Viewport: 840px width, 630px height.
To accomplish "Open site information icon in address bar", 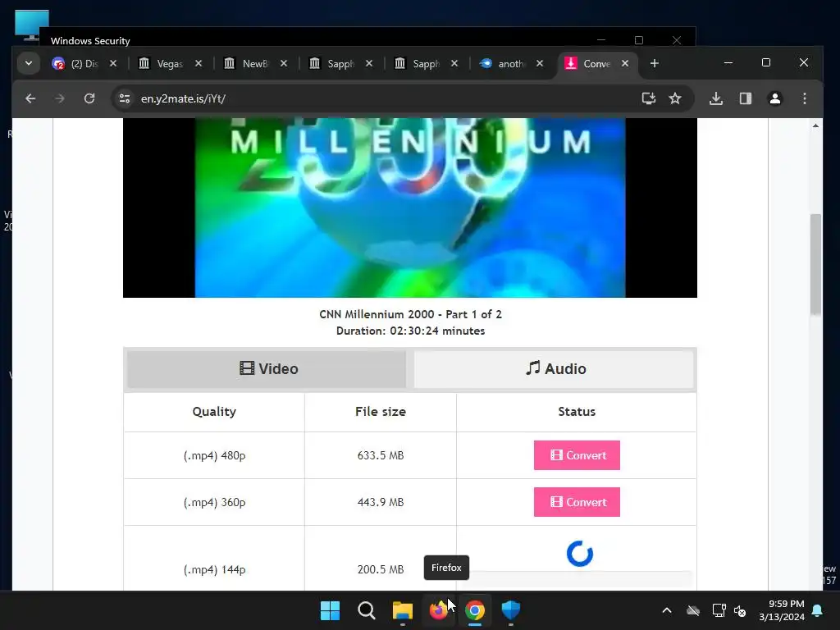I will coord(125,98).
